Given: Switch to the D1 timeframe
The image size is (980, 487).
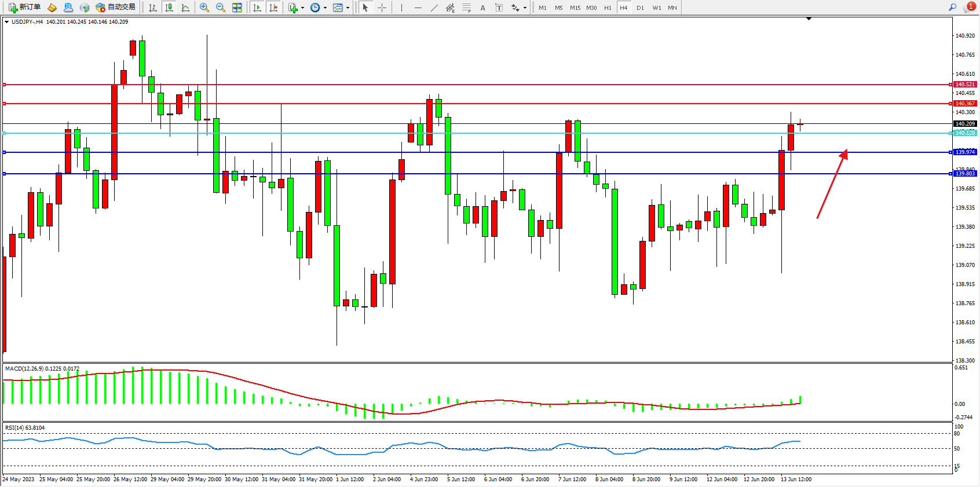Looking at the screenshot, I should coord(640,8).
